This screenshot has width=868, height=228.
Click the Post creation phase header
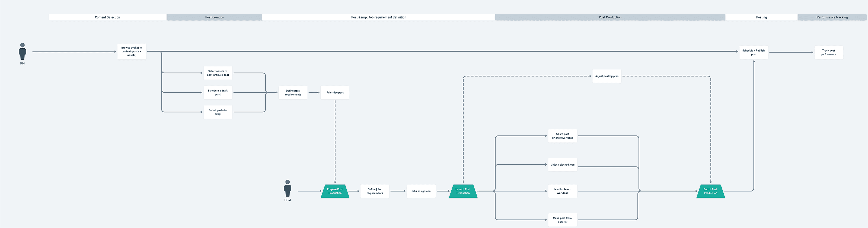coord(215,17)
